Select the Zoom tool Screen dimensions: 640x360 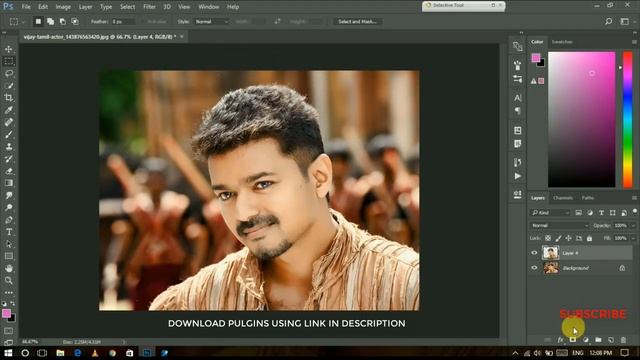click(x=9, y=280)
